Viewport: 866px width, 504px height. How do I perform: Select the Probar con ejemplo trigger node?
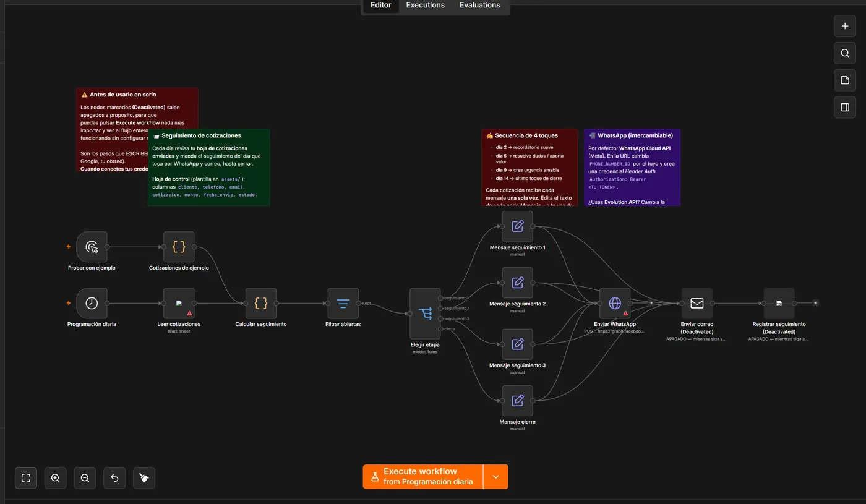[92, 247]
